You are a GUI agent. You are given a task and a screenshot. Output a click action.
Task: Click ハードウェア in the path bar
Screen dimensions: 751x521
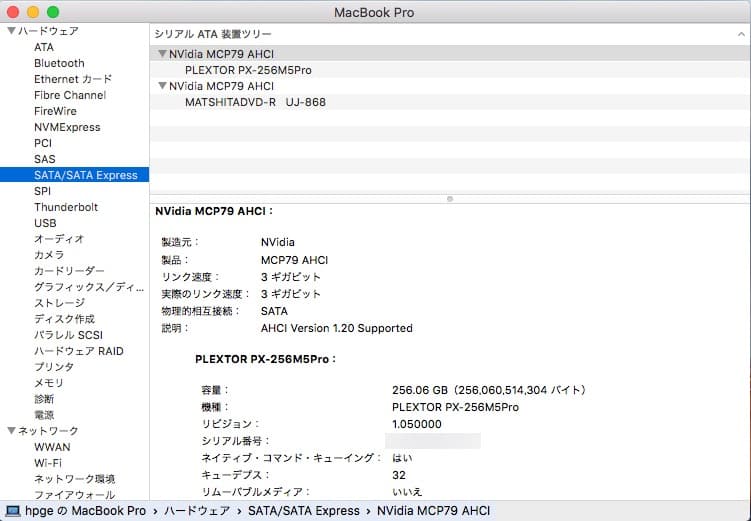(197, 511)
